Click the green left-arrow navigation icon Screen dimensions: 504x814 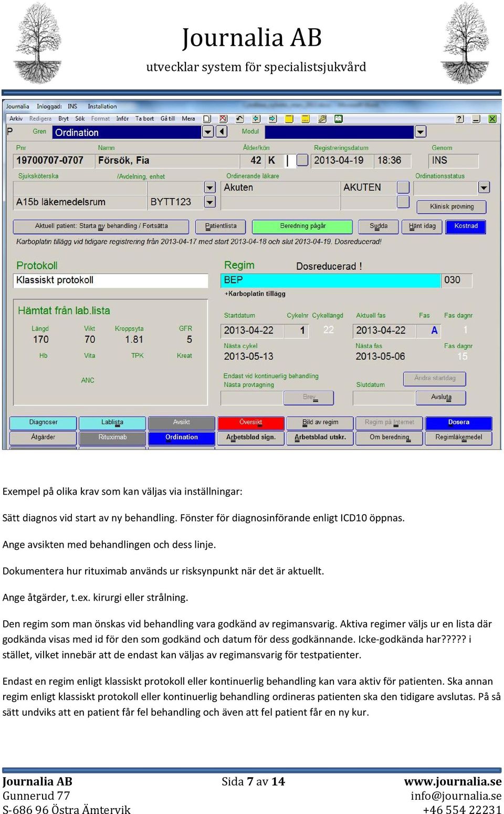[x=256, y=119]
